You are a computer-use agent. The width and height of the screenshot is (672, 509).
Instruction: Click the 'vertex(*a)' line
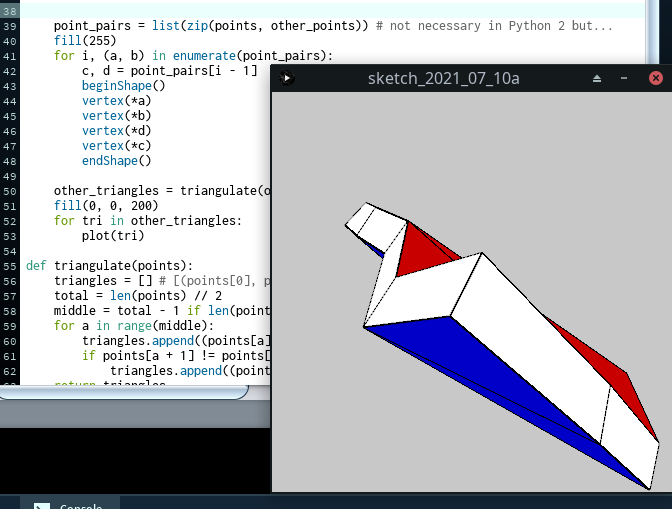pyautogui.click(x=117, y=101)
